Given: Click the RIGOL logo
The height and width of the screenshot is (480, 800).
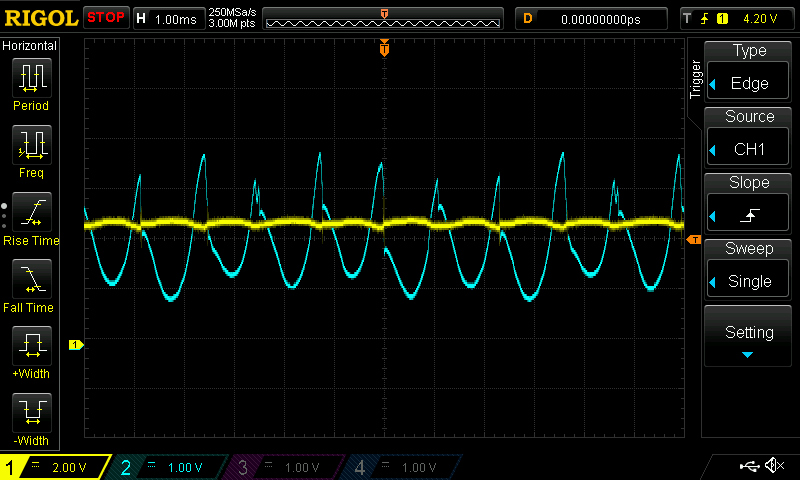Looking at the screenshot, I should (x=41, y=18).
